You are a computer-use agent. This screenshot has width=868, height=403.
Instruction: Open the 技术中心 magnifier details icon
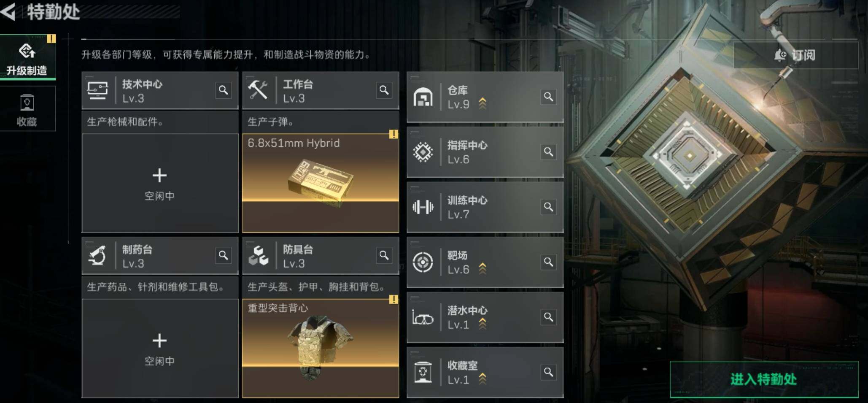(x=224, y=90)
